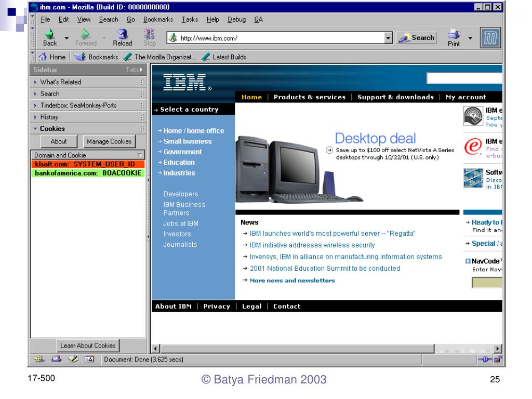Open the Forward button history dropdown

(x=104, y=38)
